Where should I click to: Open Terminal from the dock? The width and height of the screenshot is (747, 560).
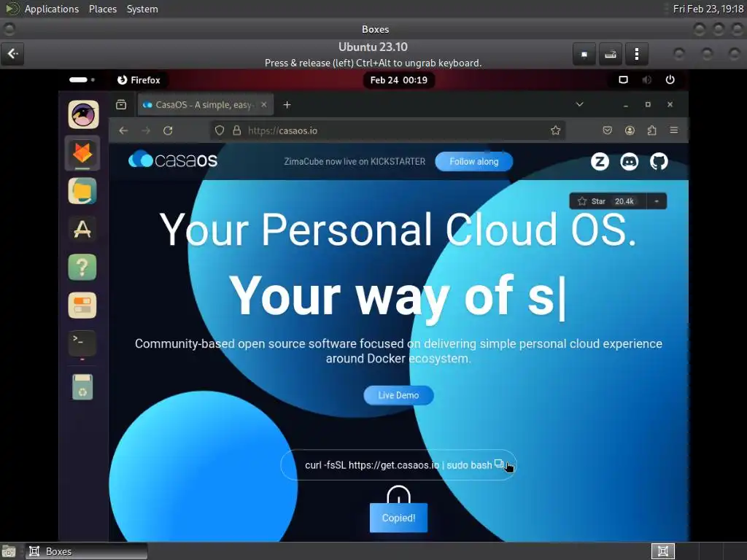82,343
